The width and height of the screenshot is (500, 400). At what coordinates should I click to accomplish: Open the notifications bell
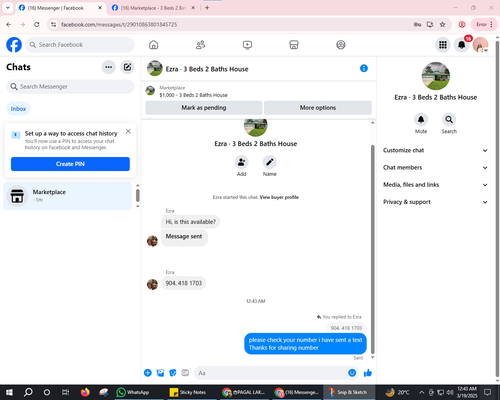pyautogui.click(x=462, y=45)
